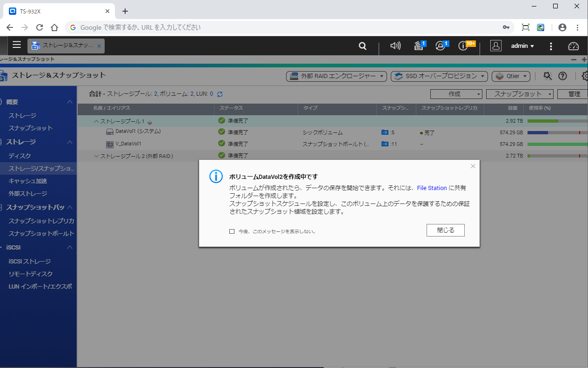This screenshot has height=368, width=588.
Task: Open the help question mark icon
Action: tap(562, 76)
